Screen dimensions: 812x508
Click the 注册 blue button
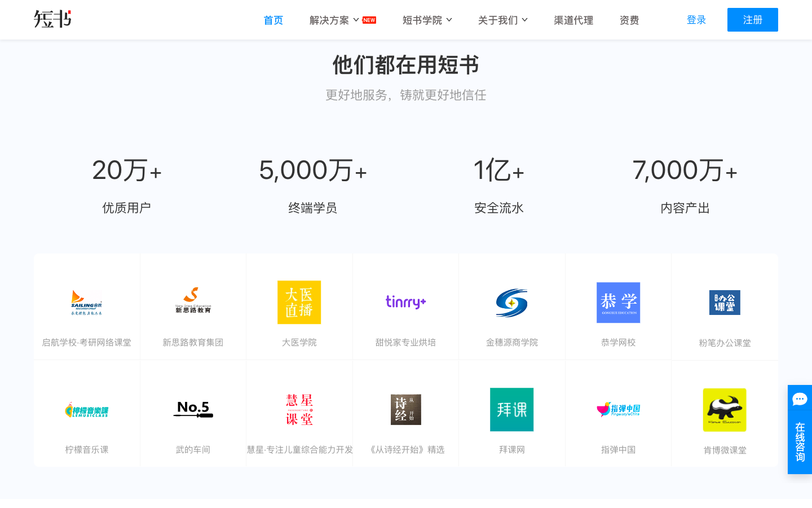click(752, 19)
